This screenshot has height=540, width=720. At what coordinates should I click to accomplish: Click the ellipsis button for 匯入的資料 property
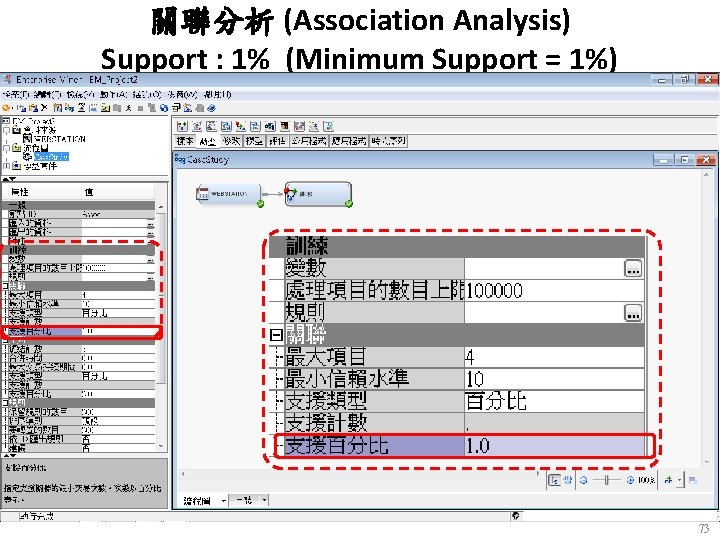[x=151, y=223]
